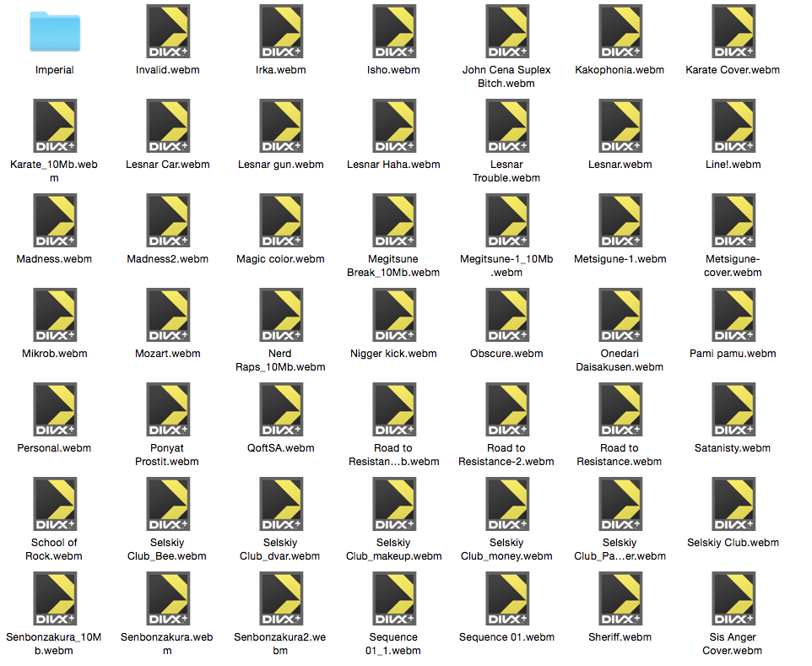Viewport: 812px width, 666px height.
Task: Click the Lesnar Car.webm file icon
Action: click(x=168, y=126)
